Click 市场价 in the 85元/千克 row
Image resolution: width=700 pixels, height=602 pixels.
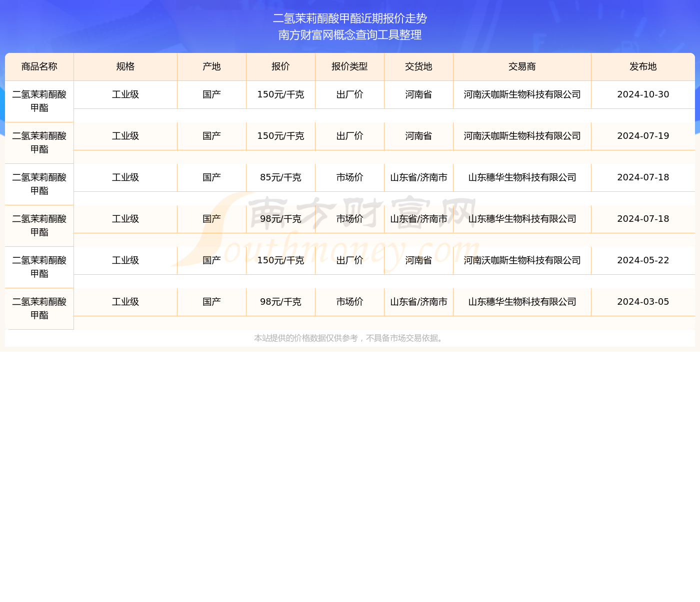(x=350, y=177)
